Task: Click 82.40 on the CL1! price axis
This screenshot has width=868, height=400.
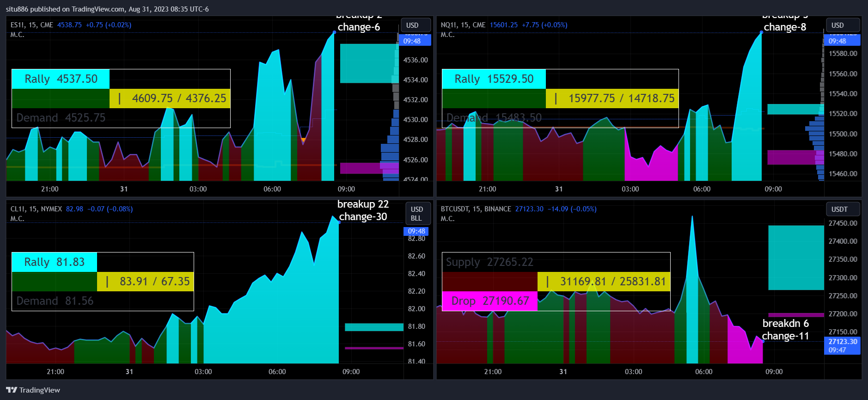Action: [x=416, y=274]
